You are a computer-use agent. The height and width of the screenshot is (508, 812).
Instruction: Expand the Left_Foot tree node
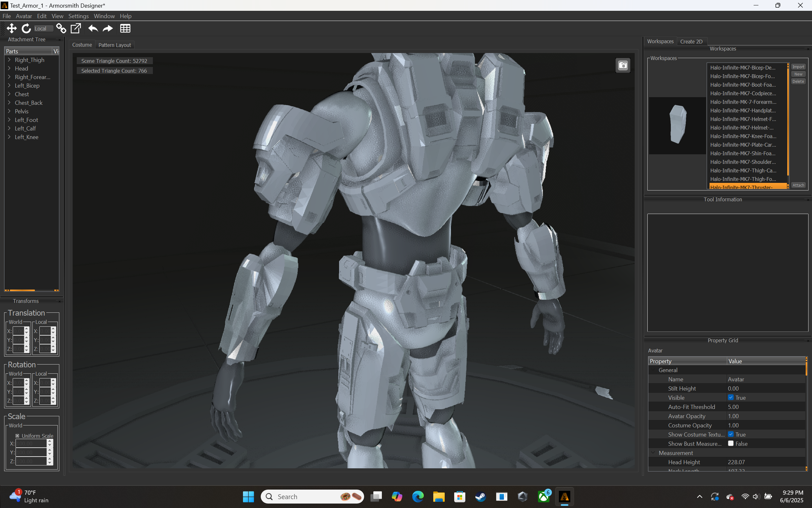[10, 120]
